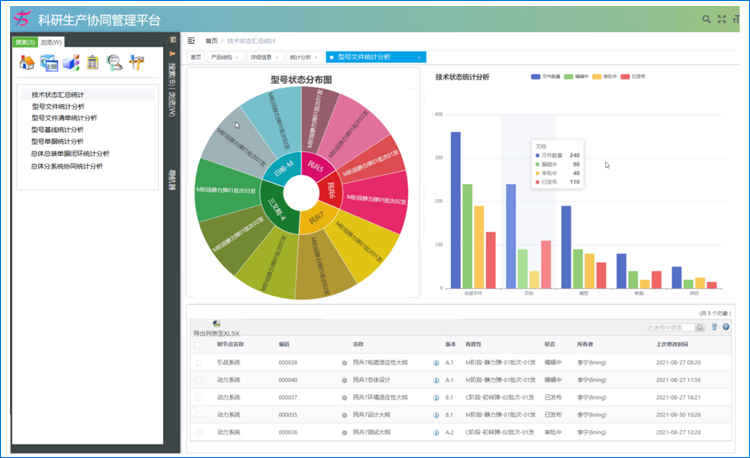Select 型号基线统计分析 in left menu

57,130
